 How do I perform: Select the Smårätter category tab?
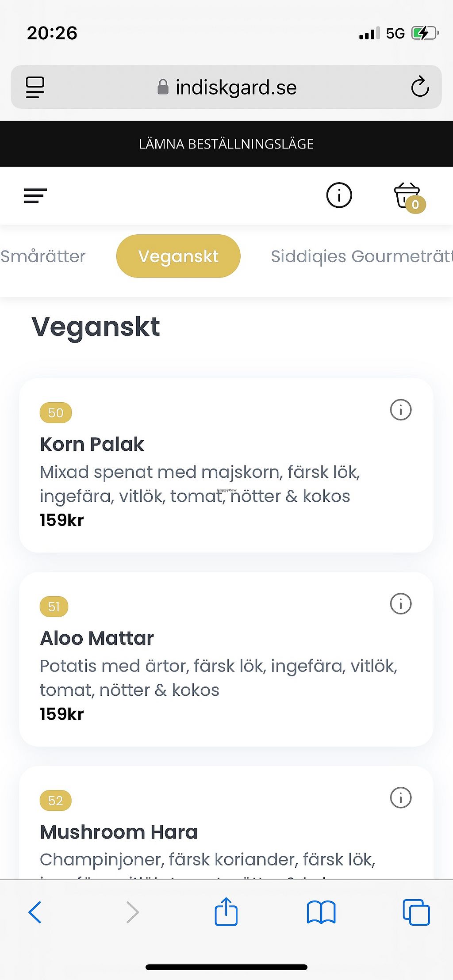point(43,256)
